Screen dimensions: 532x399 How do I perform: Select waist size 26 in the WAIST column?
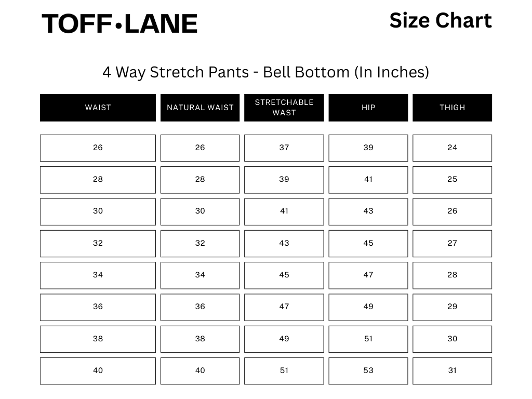coord(98,148)
